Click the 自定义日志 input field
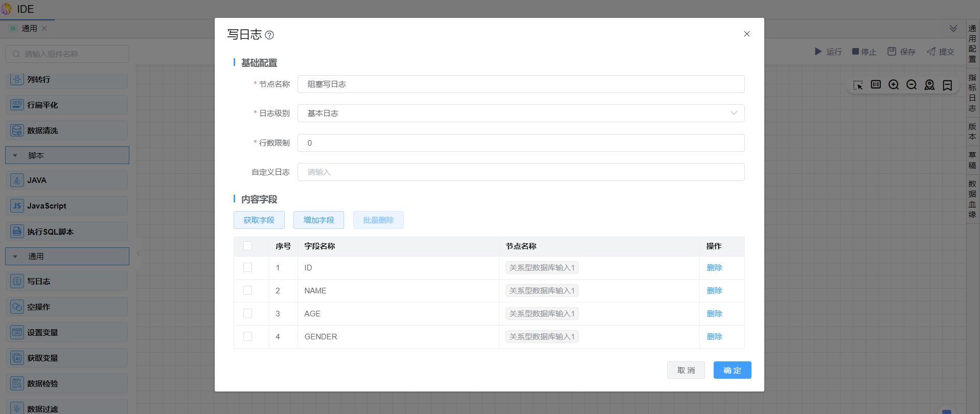The width and height of the screenshot is (980, 414). coord(520,172)
